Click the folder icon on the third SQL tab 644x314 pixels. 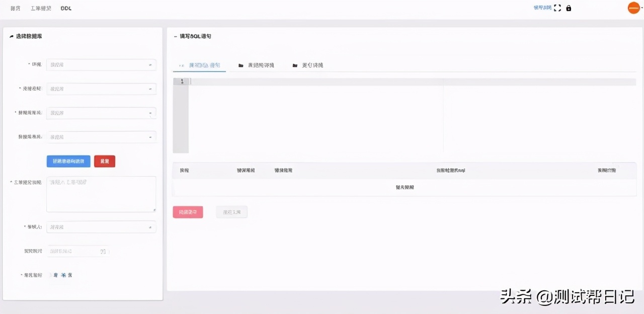click(295, 65)
